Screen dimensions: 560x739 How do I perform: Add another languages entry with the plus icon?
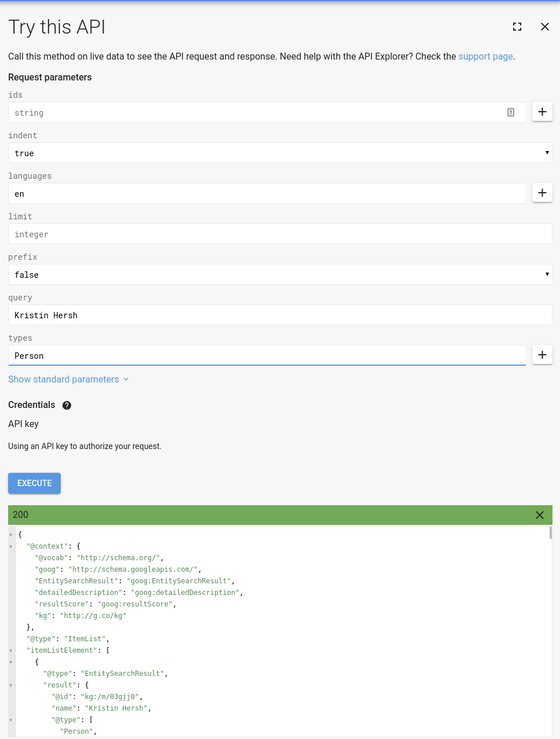(x=542, y=192)
